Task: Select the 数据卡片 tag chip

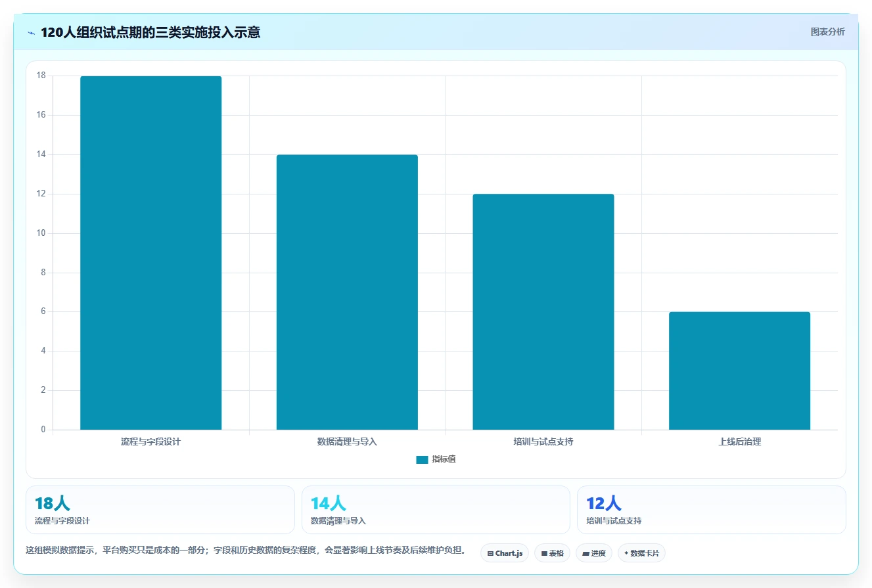Action: [x=641, y=553]
